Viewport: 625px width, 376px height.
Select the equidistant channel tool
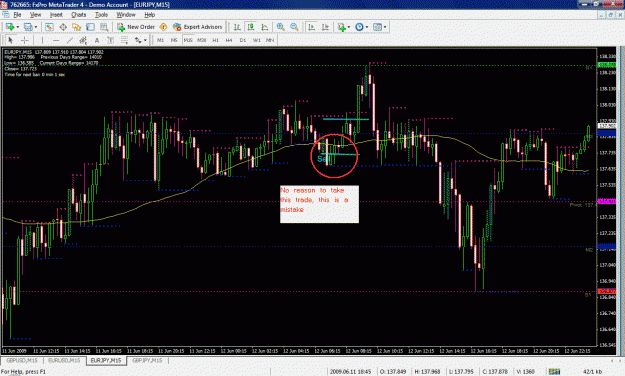[x=83, y=40]
